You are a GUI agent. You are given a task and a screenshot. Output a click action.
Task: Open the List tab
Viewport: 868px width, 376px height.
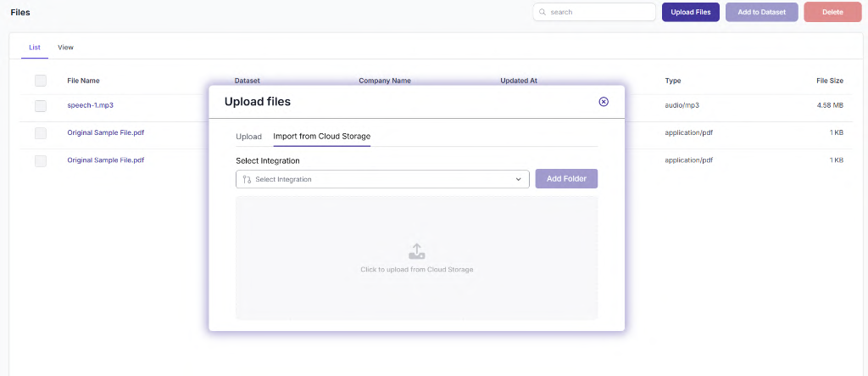click(x=35, y=48)
